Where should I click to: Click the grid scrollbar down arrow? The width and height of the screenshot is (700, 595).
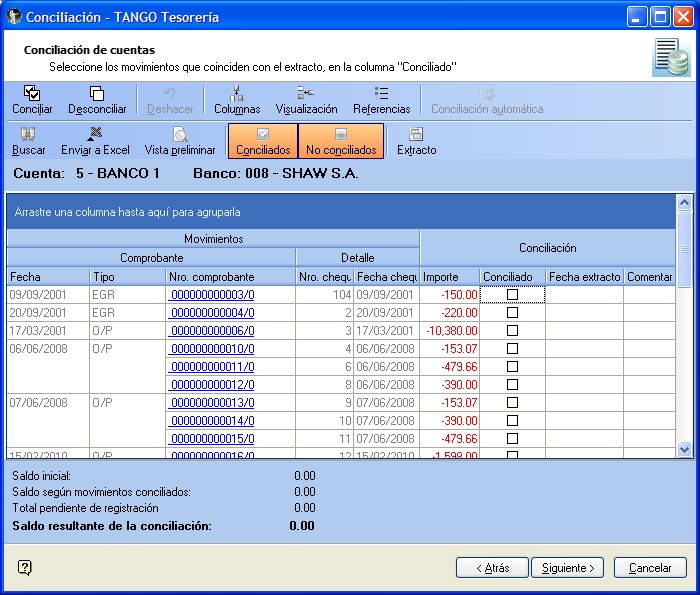click(684, 450)
